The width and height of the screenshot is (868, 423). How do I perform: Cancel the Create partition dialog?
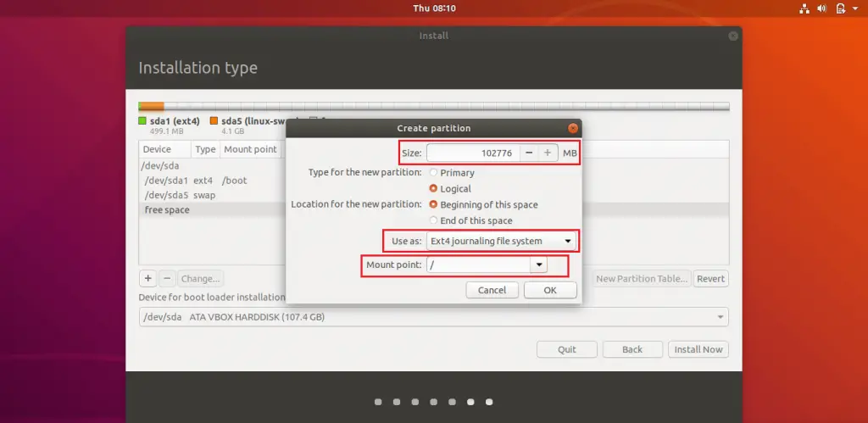pos(492,290)
